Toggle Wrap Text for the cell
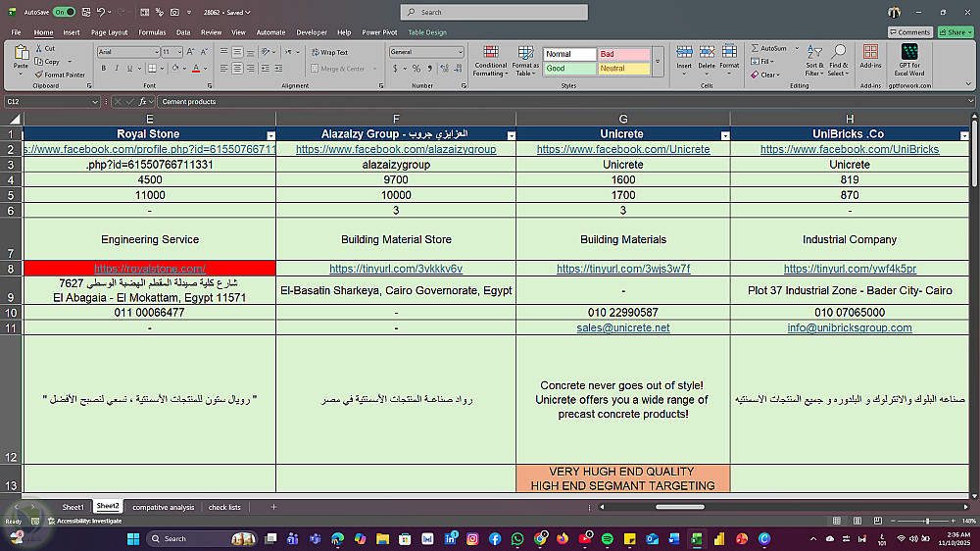980x551 pixels. pyautogui.click(x=330, y=53)
